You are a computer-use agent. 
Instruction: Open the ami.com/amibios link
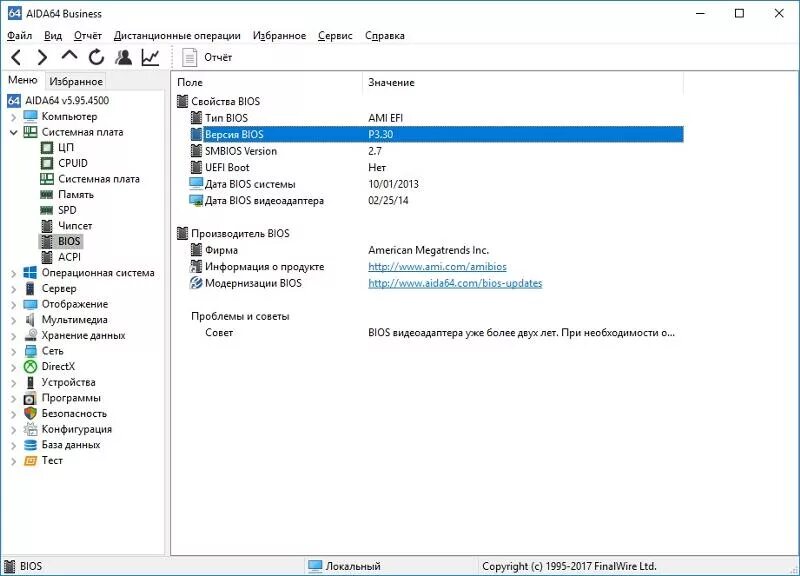coord(437,266)
